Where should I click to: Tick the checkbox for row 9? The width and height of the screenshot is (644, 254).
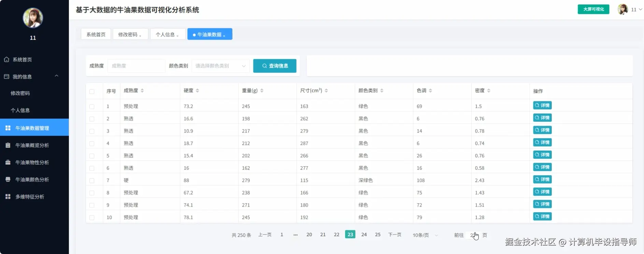point(92,205)
